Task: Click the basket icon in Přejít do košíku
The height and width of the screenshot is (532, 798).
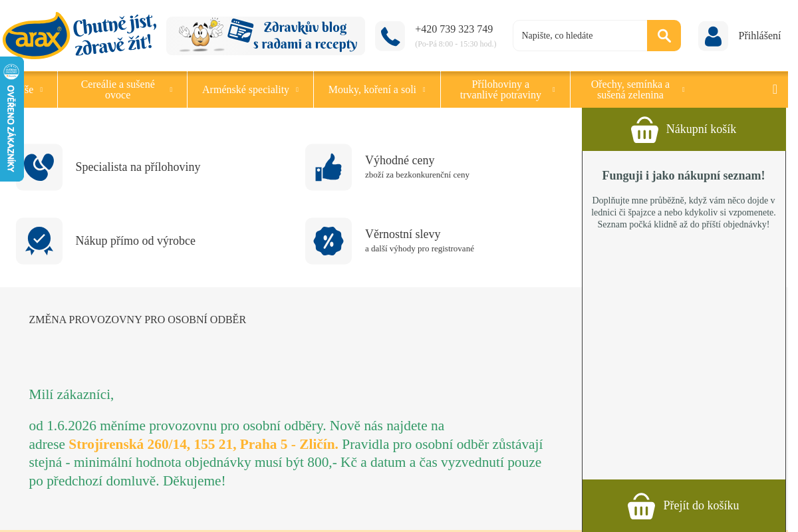Action: coord(641,507)
